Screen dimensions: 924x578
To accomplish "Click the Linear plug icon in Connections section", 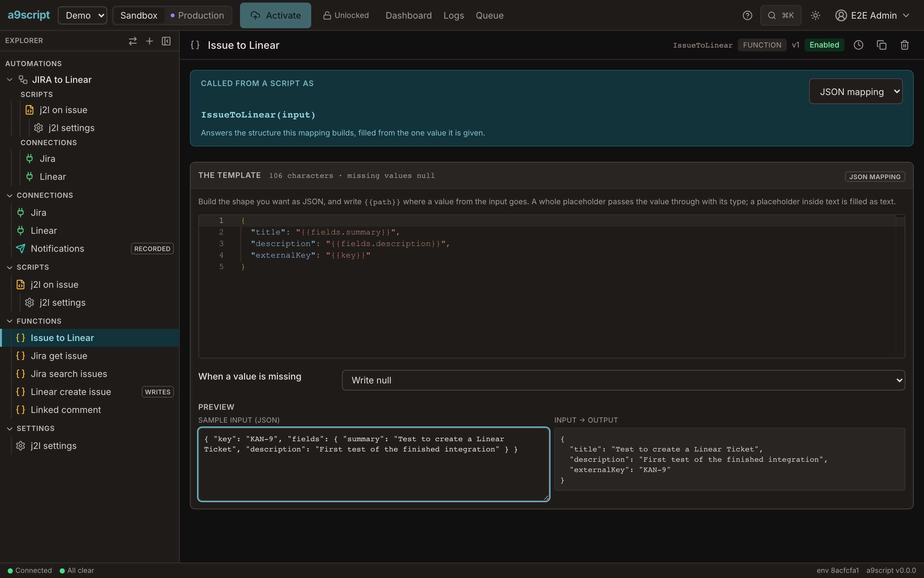I will (21, 231).
